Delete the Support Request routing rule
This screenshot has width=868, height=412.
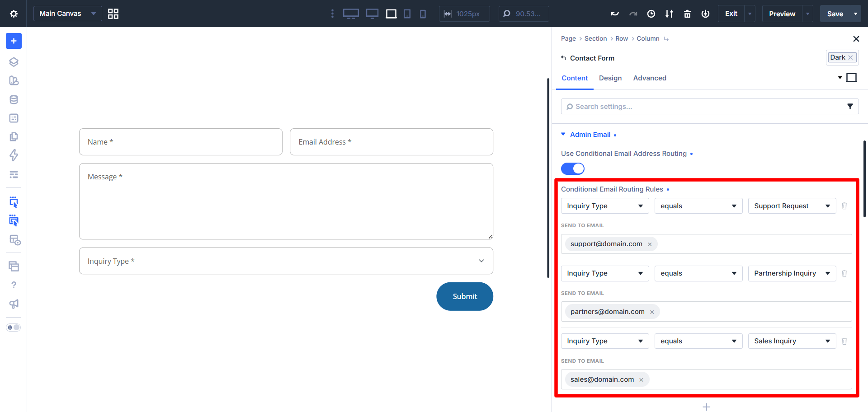pos(844,206)
